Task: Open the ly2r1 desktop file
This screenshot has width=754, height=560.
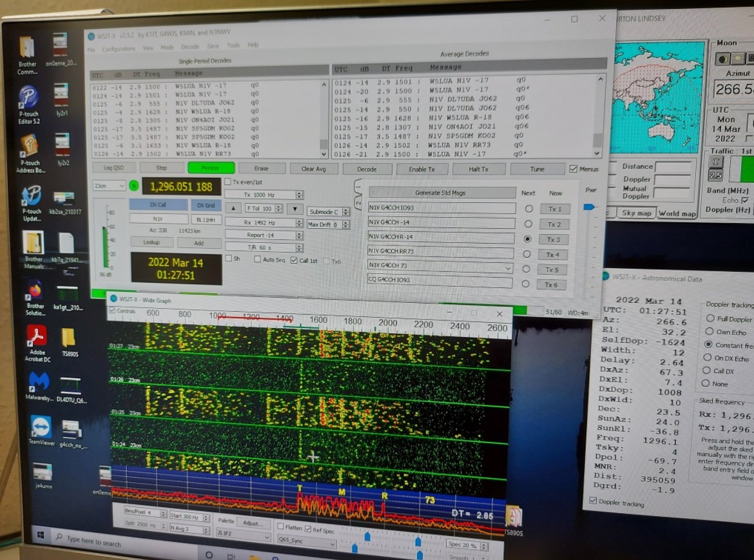Action: tap(62, 99)
